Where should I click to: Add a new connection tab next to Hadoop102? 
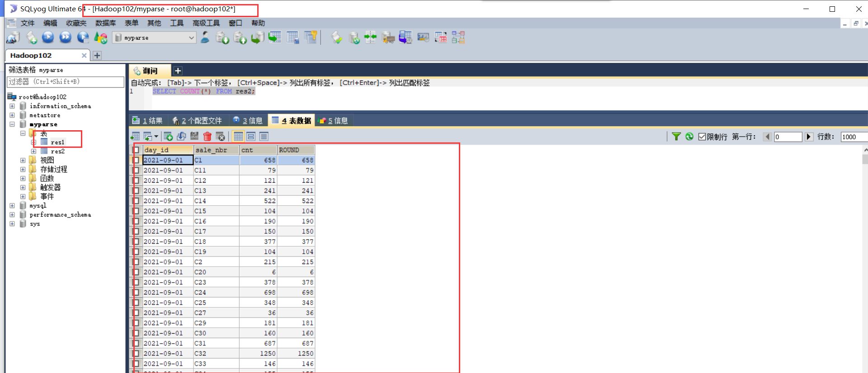(97, 56)
